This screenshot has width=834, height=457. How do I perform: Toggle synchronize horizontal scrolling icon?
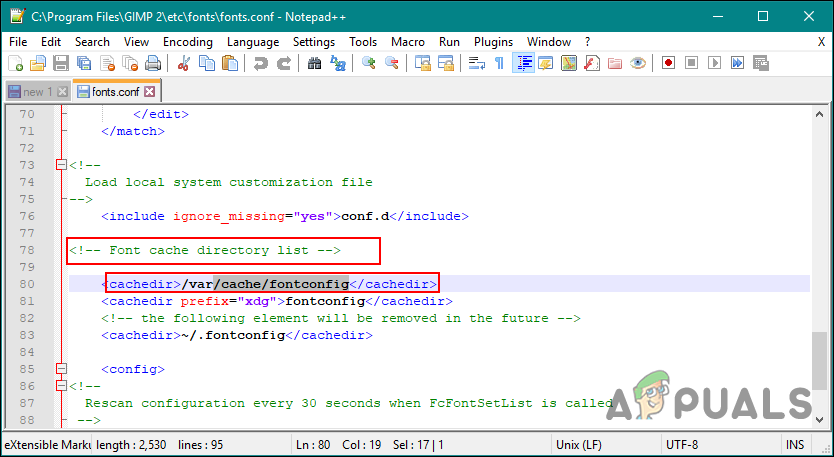click(446, 63)
